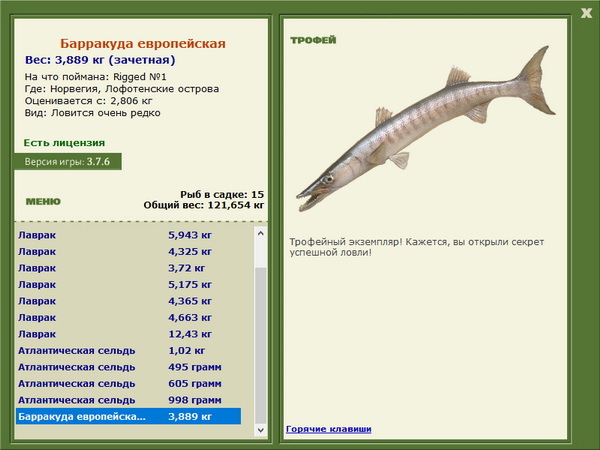The width and height of the screenshot is (600, 450).
Task: Click the Барракуда европейская title
Action: (143, 43)
